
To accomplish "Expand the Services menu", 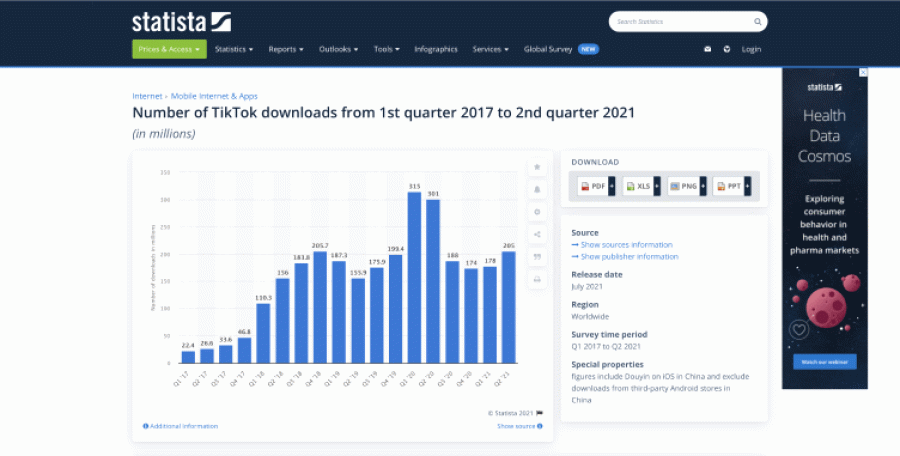I will 490,49.
